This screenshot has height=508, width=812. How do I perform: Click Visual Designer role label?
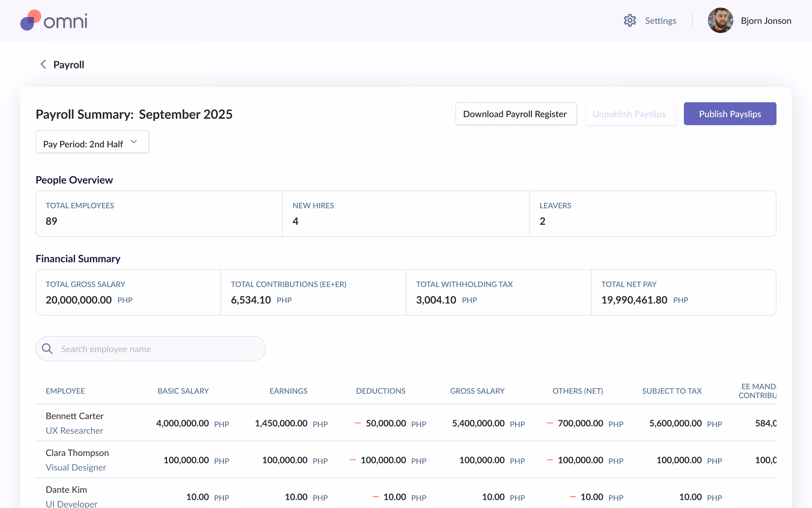(x=76, y=467)
